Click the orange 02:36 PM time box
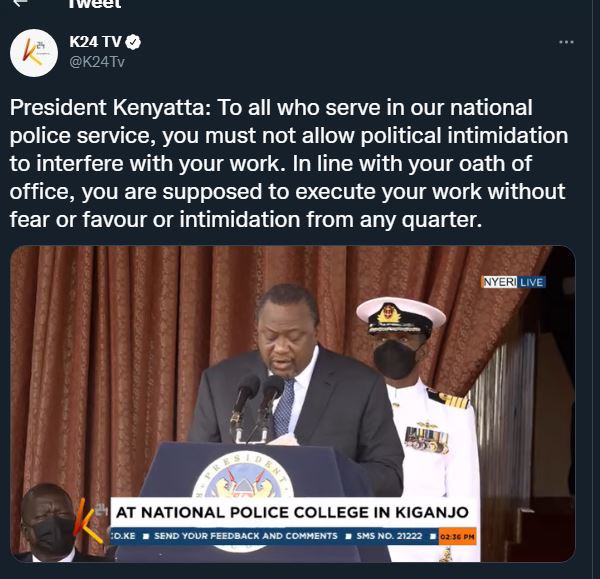600x579 pixels. point(457,537)
